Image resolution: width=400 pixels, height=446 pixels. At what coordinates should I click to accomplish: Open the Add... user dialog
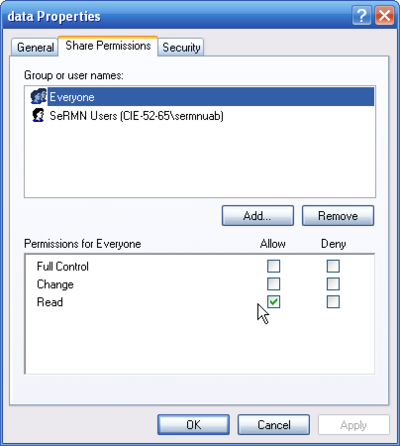coord(258,216)
